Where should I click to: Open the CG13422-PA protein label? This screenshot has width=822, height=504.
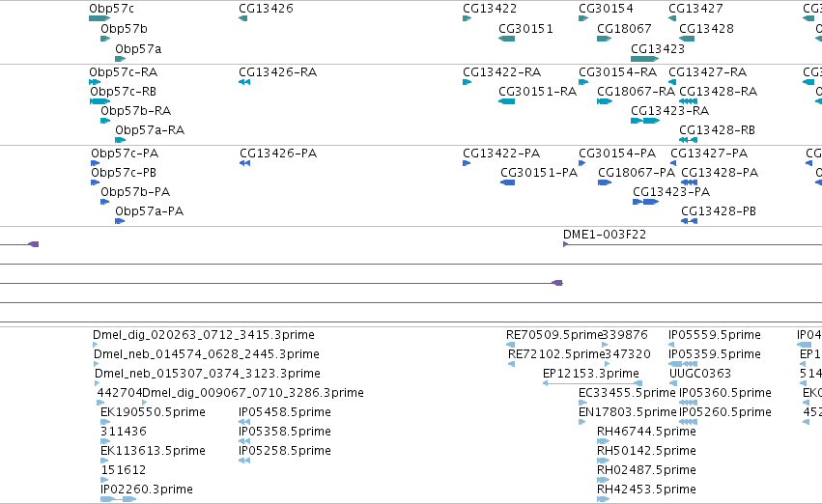pos(501,153)
